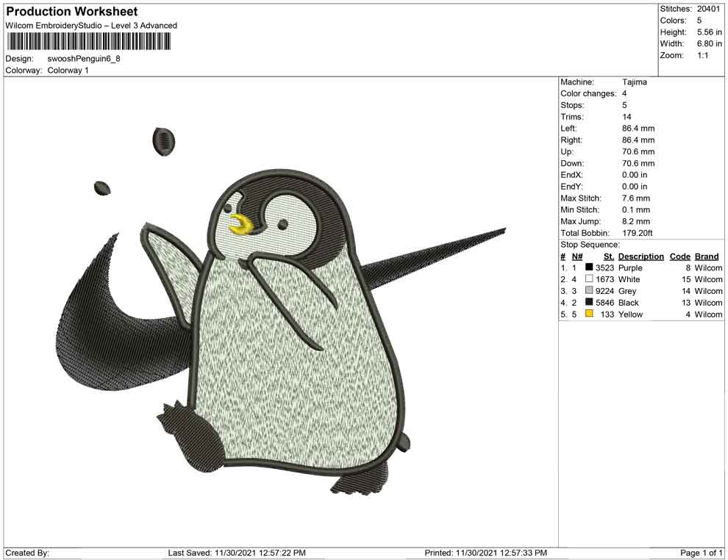Viewport: 728px width, 560px height.
Task: Click the Max Stitch value '7.6 mm'
Action: pyautogui.click(x=636, y=198)
